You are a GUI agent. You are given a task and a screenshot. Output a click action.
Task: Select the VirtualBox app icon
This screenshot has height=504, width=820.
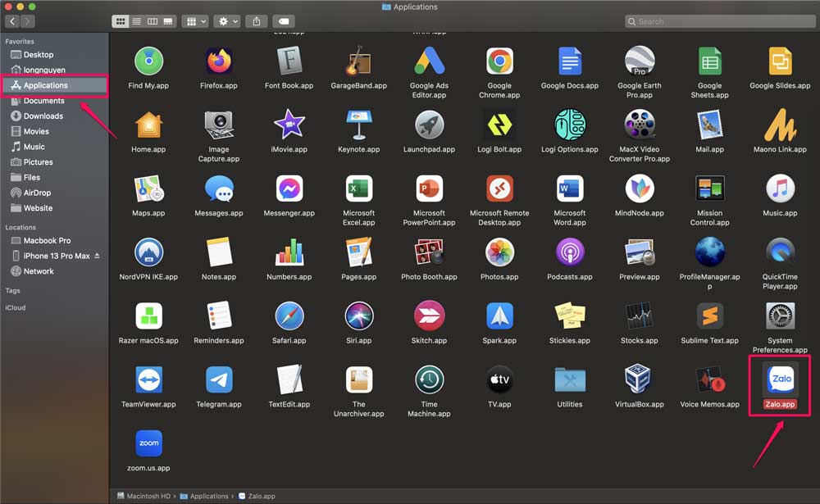[639, 380]
